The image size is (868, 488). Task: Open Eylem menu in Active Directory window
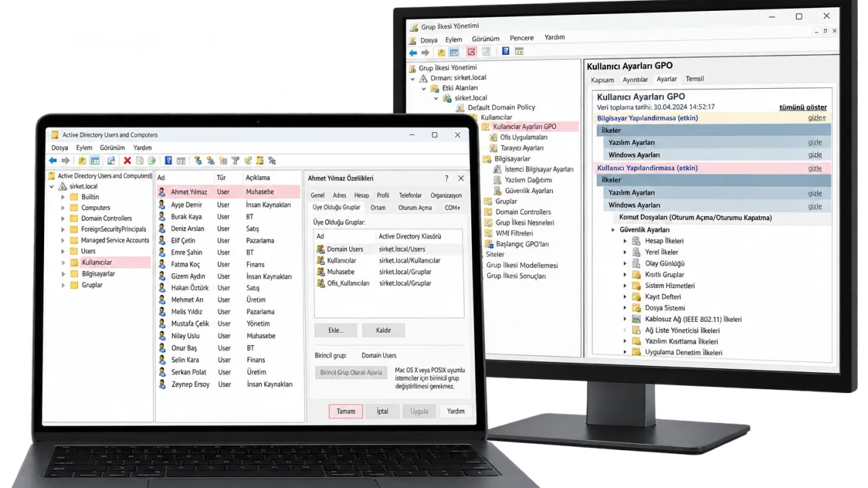coord(84,148)
